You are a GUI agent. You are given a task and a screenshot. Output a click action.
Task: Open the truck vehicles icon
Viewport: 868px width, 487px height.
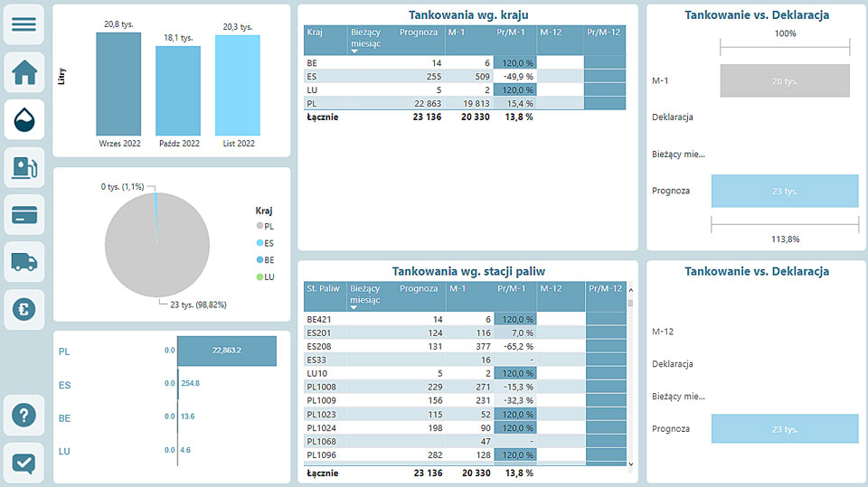coord(24,262)
